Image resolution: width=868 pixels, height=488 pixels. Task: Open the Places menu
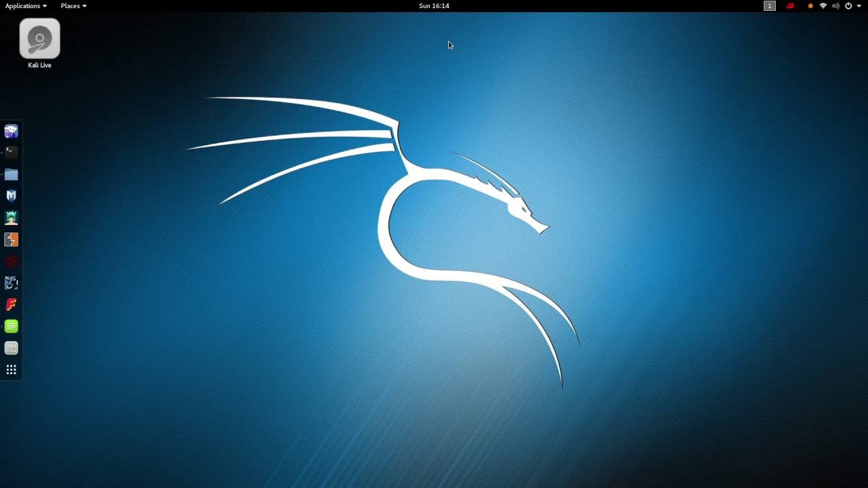point(73,5)
